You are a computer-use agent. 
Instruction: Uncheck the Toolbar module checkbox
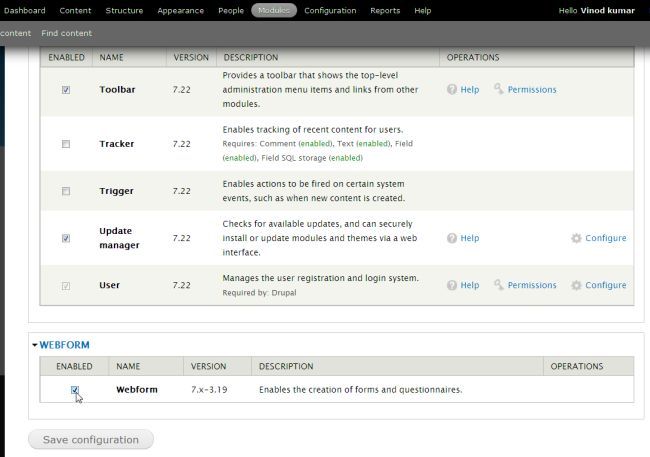point(66,90)
